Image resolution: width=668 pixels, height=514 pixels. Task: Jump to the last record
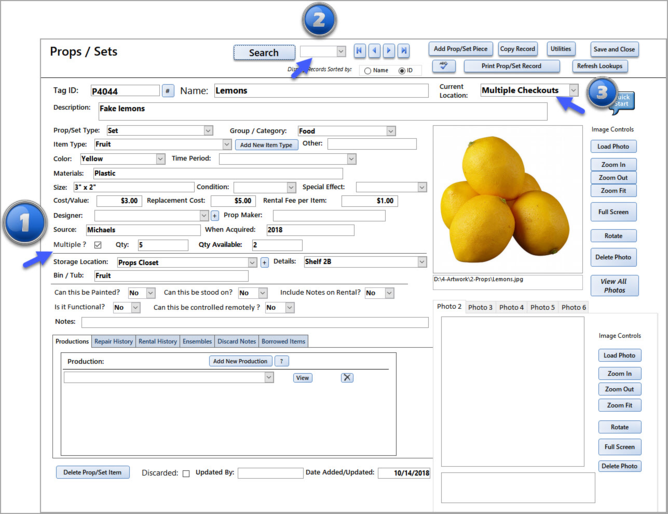[x=404, y=51]
